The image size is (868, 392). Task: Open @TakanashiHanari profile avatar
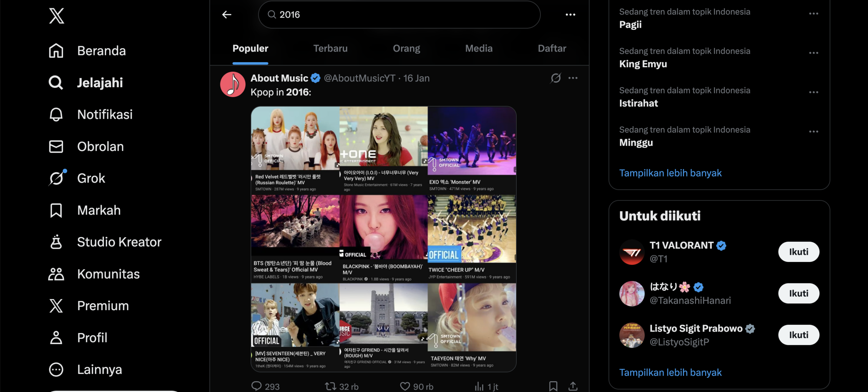632,294
